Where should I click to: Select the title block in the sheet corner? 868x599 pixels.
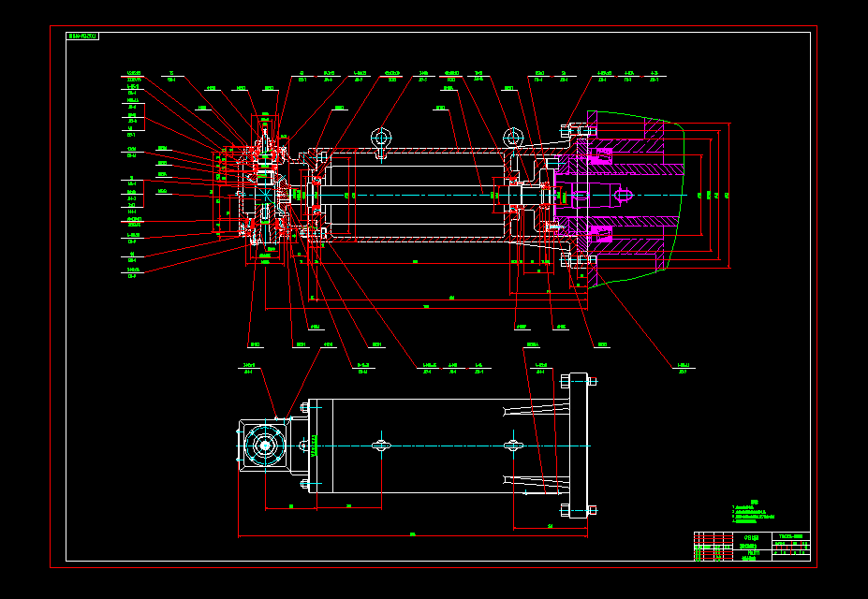(x=752, y=547)
